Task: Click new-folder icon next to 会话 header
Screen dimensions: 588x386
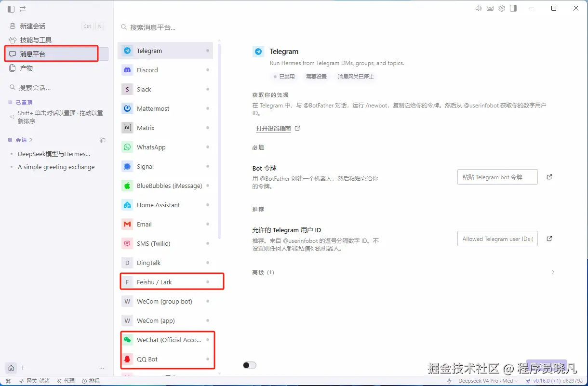Action: [102, 140]
